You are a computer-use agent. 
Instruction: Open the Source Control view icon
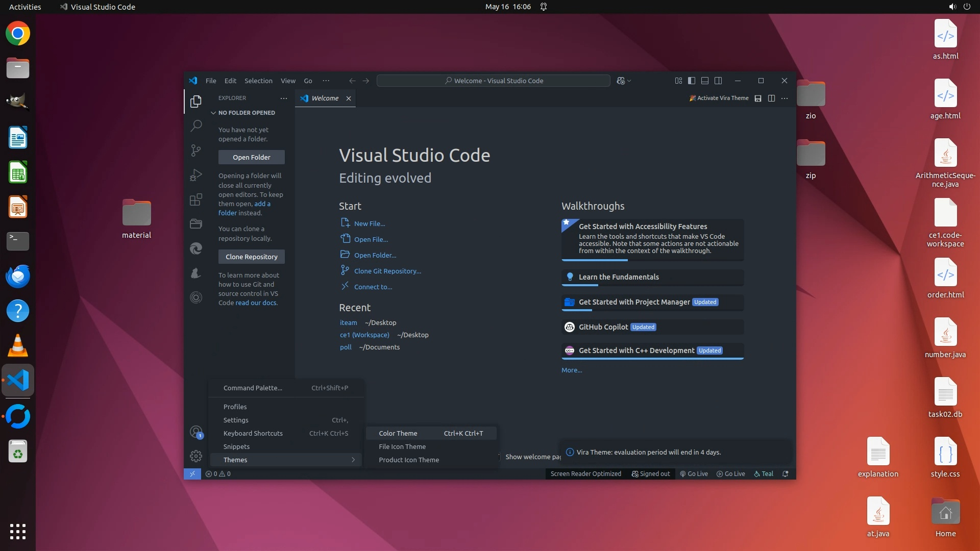[196, 150]
